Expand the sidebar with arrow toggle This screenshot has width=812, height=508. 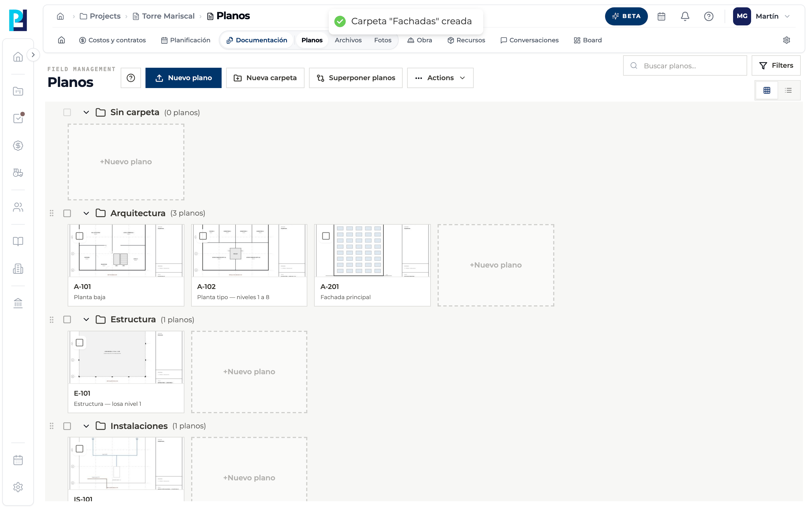pos(33,55)
